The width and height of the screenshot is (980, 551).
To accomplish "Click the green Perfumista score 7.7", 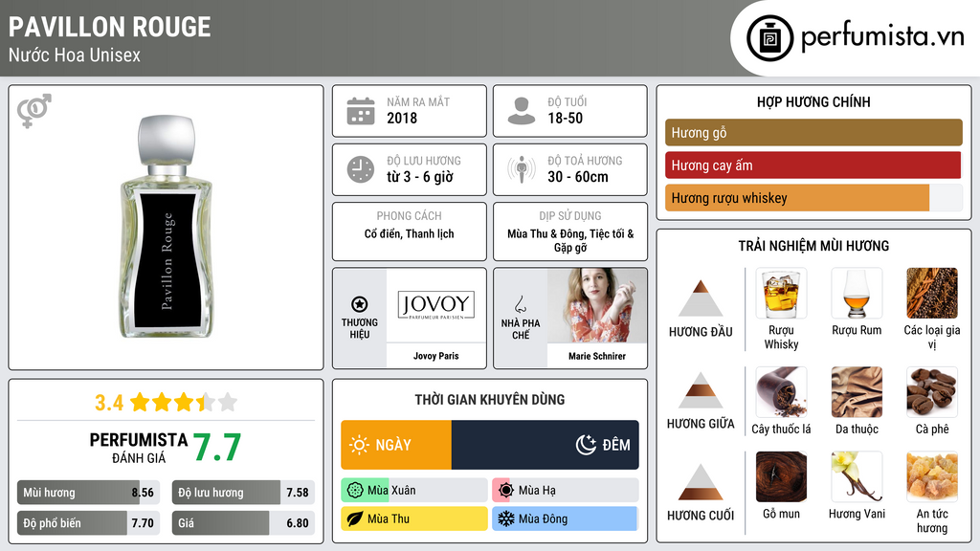I will pyautogui.click(x=217, y=448).
